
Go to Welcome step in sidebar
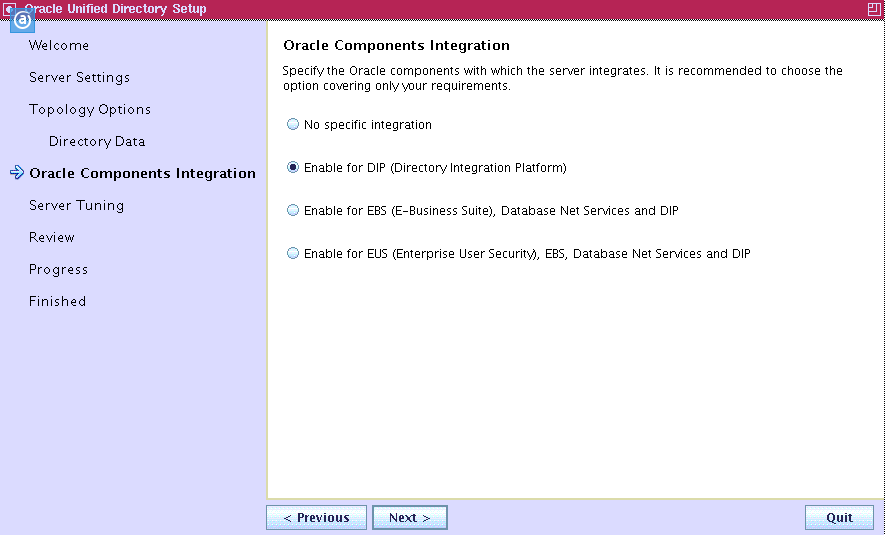coord(59,45)
